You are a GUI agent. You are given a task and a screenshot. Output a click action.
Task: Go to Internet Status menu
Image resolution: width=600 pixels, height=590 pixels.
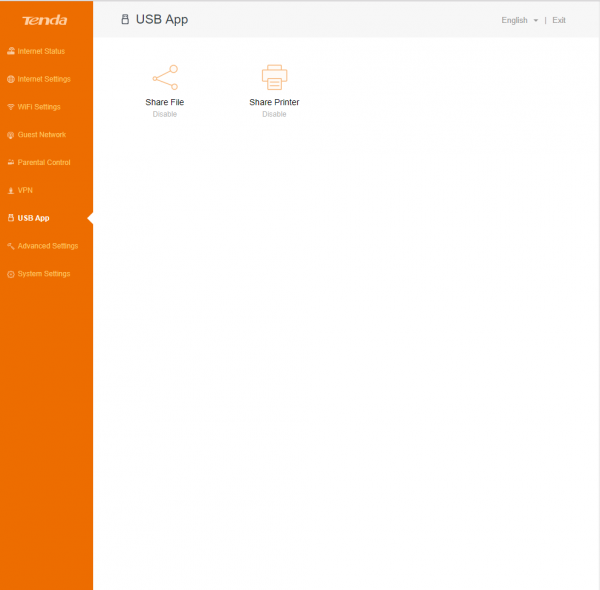click(x=41, y=51)
